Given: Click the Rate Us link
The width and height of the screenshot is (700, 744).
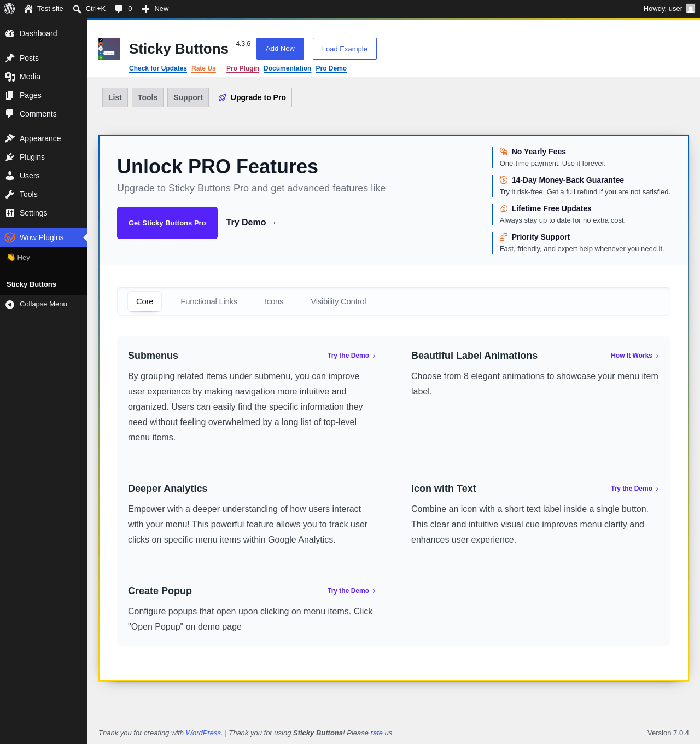Looking at the screenshot, I should [203, 68].
